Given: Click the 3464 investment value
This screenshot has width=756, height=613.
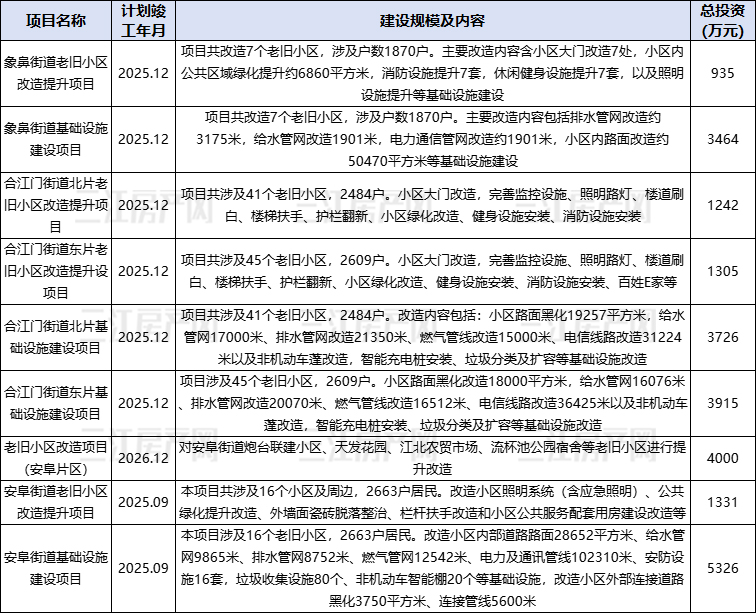Looking at the screenshot, I should 723,139.
